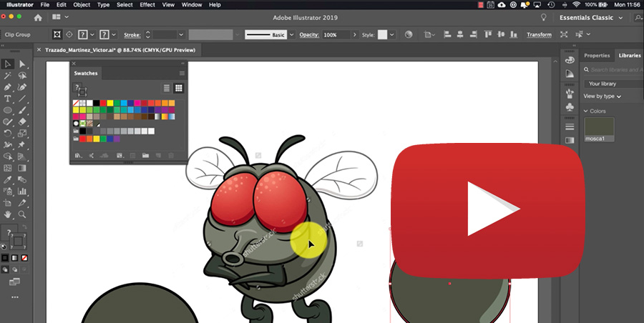
Task: Open the Brushes panel icon in dock
Action: point(570,94)
